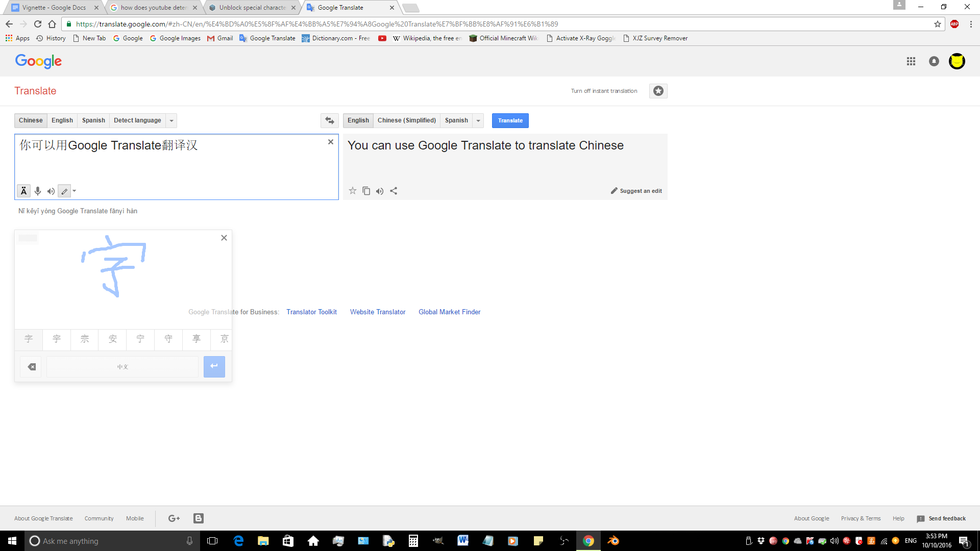Expand the target language list
Image resolution: width=980 pixels, height=551 pixels.
click(x=478, y=120)
